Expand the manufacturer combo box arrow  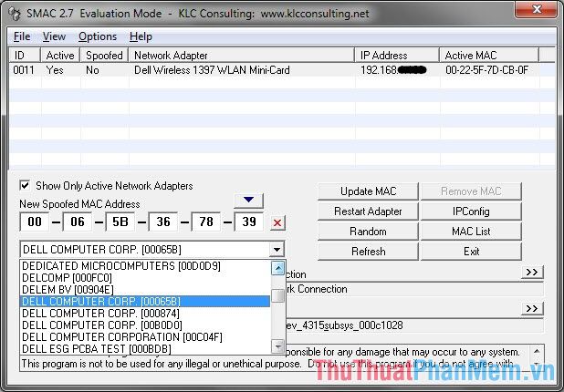pos(277,249)
